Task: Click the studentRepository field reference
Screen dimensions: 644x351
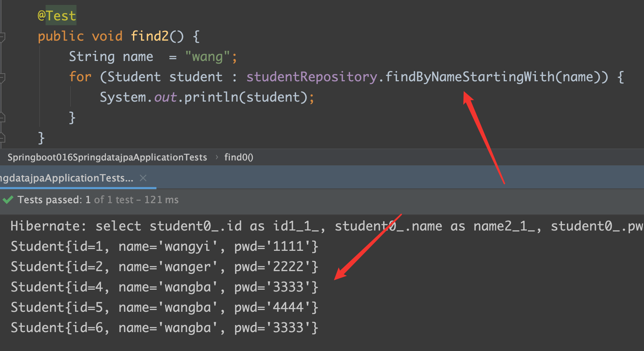Action: (311, 77)
